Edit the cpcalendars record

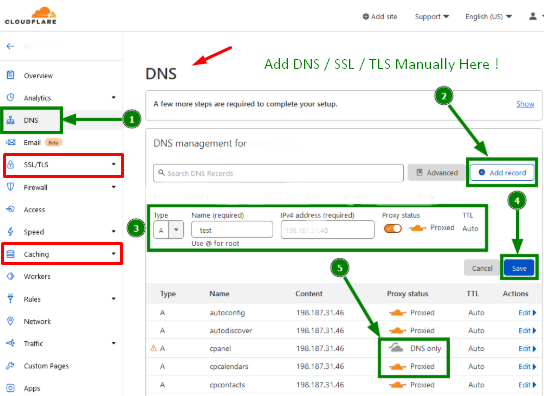click(x=527, y=366)
